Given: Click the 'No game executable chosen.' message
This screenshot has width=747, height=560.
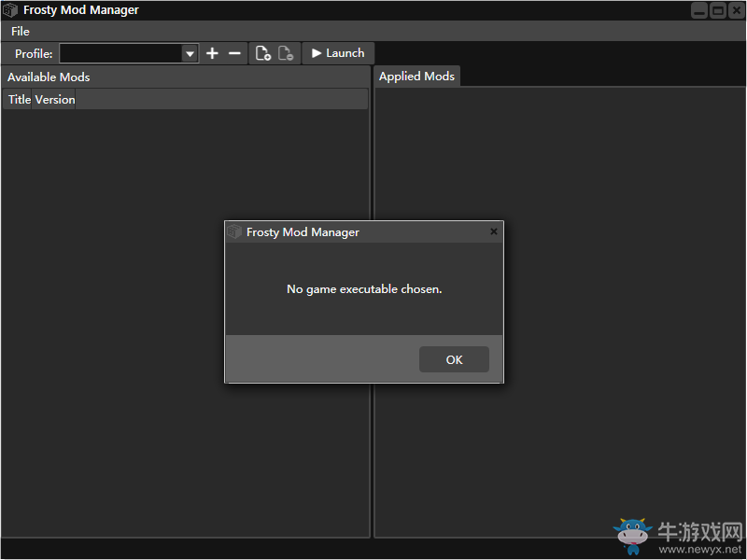Looking at the screenshot, I should [x=364, y=289].
